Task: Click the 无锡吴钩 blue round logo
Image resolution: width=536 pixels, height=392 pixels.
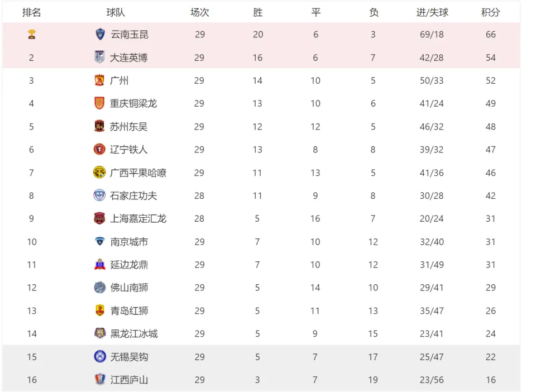Action: click(x=100, y=356)
